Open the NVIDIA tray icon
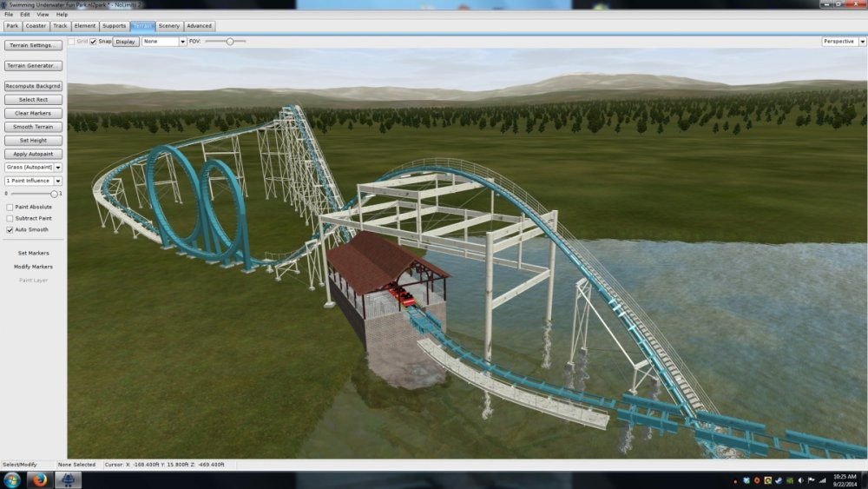The width and height of the screenshot is (868, 489). point(790,480)
